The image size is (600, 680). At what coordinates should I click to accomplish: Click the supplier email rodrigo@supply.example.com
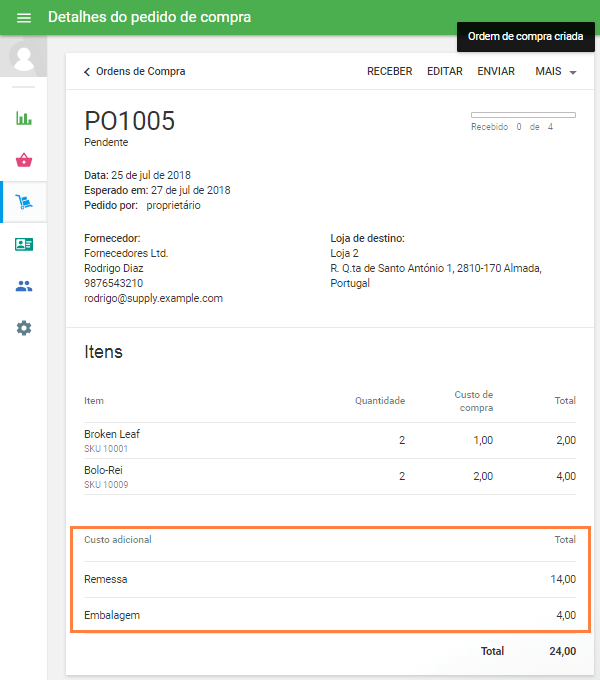coord(153,298)
